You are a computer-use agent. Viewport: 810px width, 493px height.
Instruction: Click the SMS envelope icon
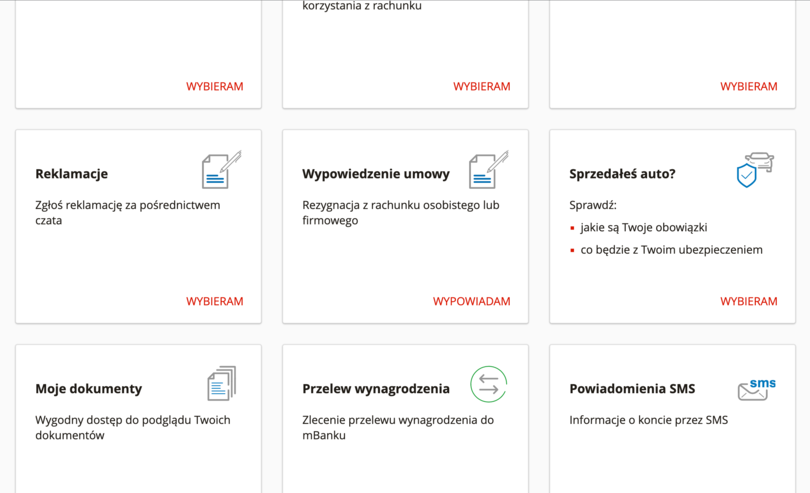coord(757,389)
